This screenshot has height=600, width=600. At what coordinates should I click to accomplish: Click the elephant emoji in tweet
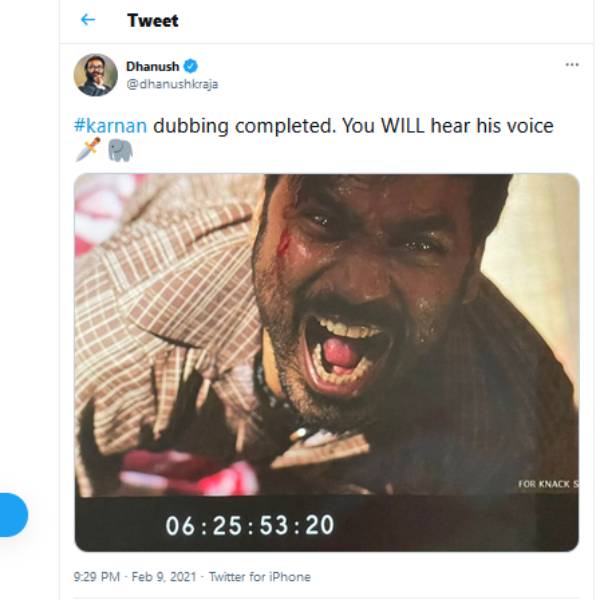click(120, 150)
